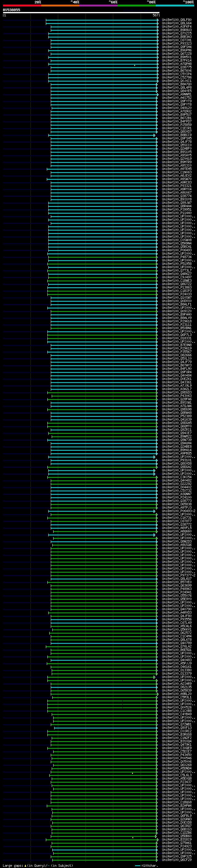Open hit UniRef100_Q40484
The width and height of the screenshot is (197, 868).
(x=177, y=375)
